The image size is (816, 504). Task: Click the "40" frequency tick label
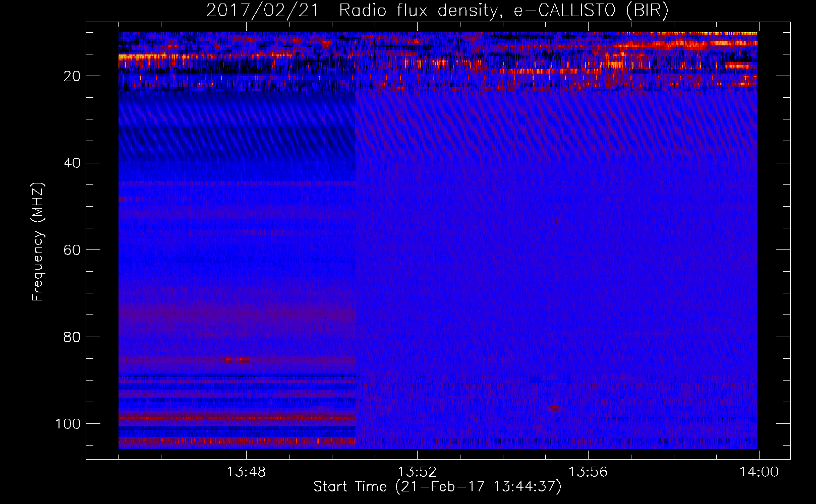coord(73,163)
